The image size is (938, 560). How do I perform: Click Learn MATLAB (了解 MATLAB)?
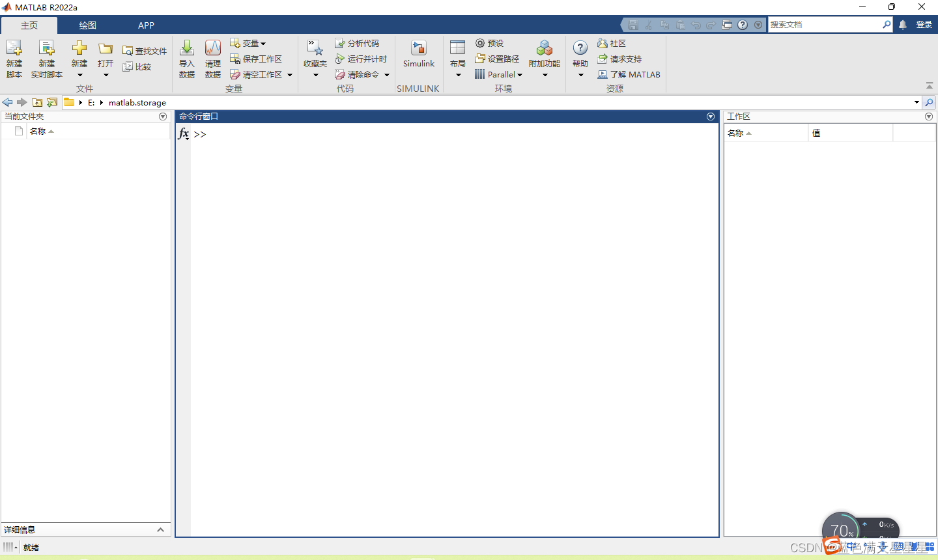tap(629, 74)
